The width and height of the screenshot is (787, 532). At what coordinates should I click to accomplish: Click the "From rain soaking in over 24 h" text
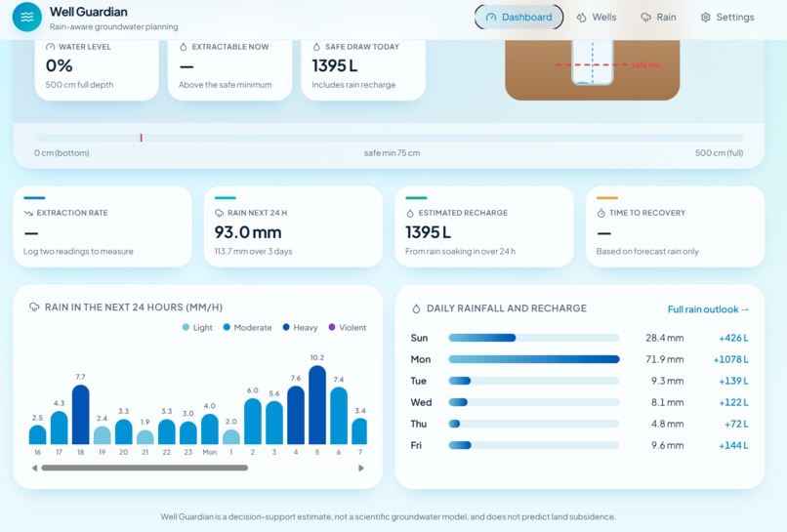(x=460, y=252)
